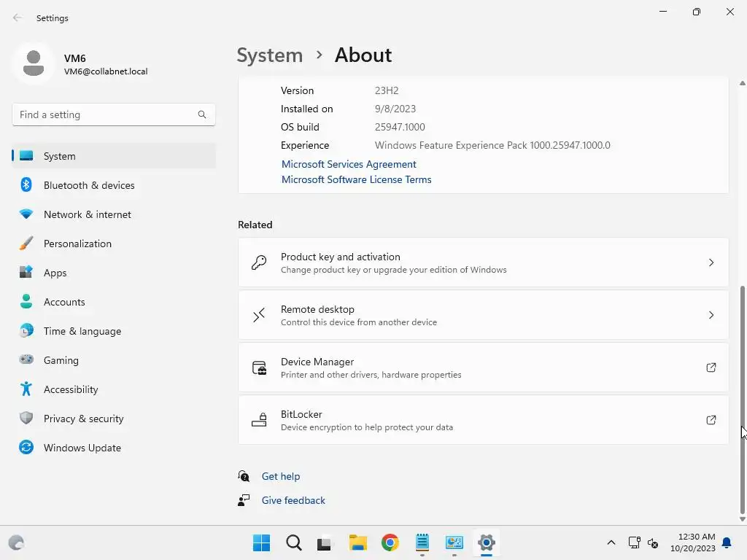
Task: Expand Remote desktop chevron
Action: click(711, 315)
